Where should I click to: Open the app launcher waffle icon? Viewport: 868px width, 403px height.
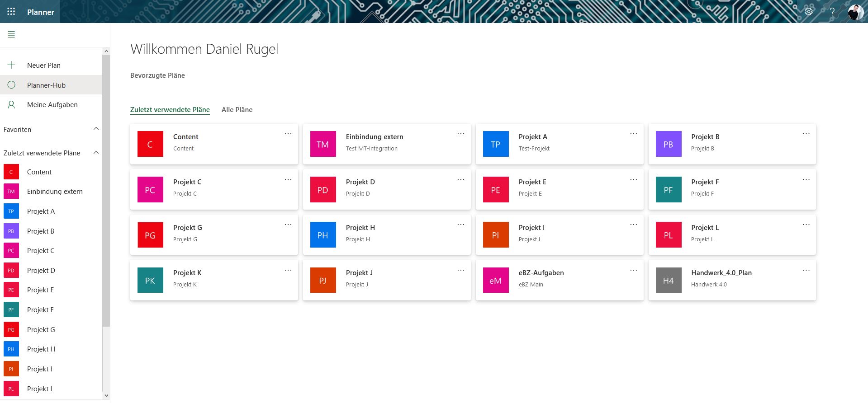tap(11, 12)
